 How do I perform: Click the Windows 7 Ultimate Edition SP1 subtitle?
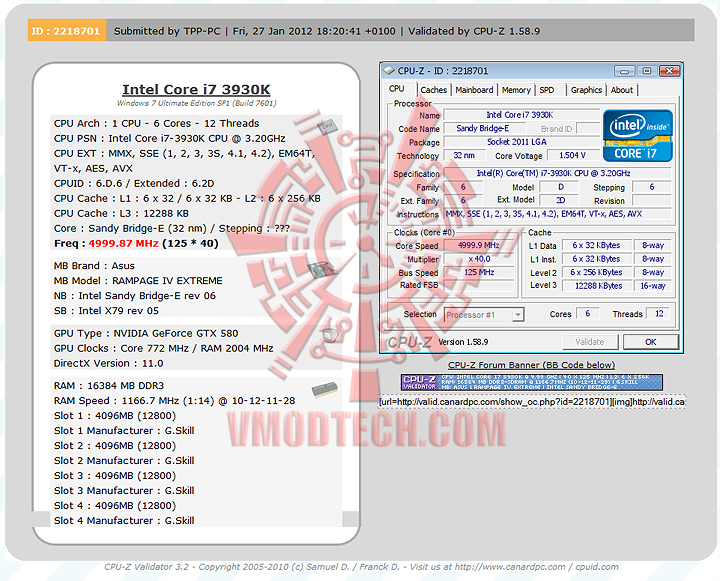click(197, 103)
